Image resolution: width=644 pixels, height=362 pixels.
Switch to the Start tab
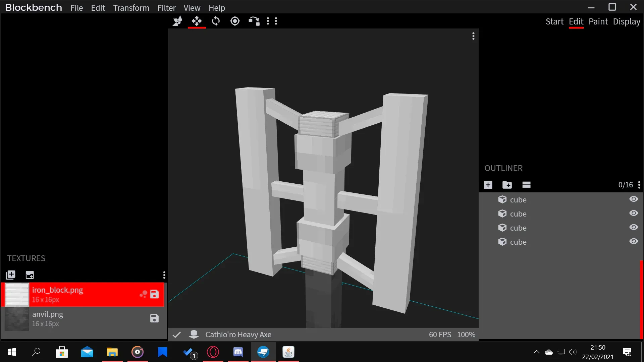coord(554,21)
